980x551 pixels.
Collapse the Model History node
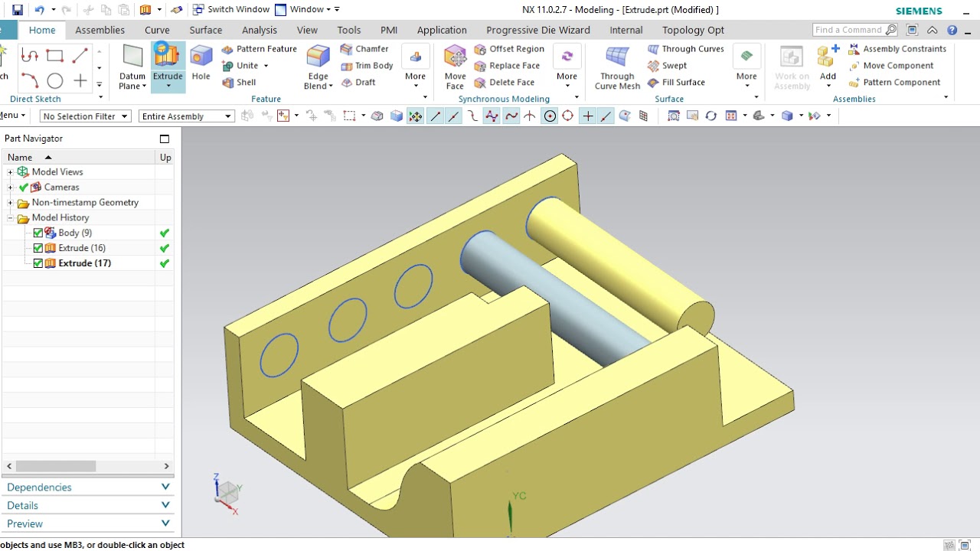pyautogui.click(x=11, y=218)
